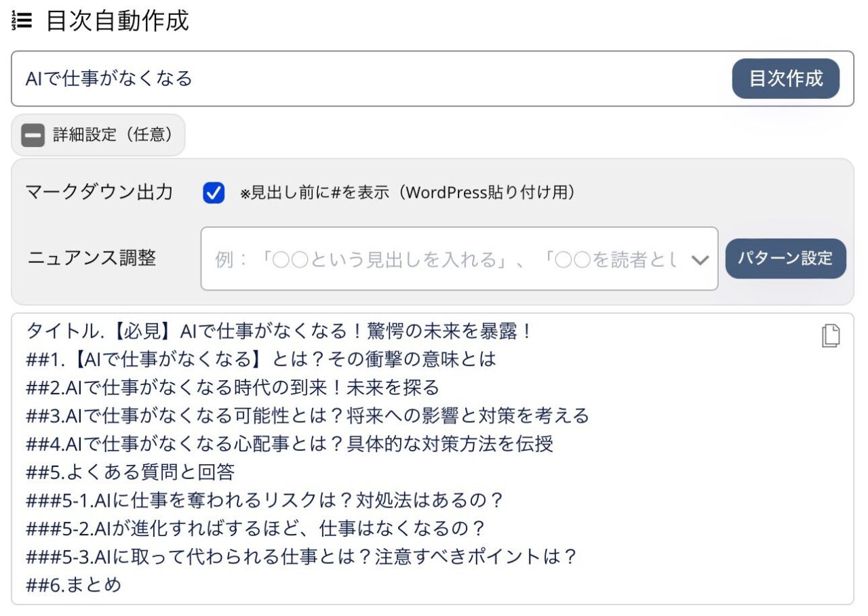Select the ##1. 【AIで仕事がなくなる】とは heading line
This screenshot has height=616, width=868.
click(x=261, y=359)
